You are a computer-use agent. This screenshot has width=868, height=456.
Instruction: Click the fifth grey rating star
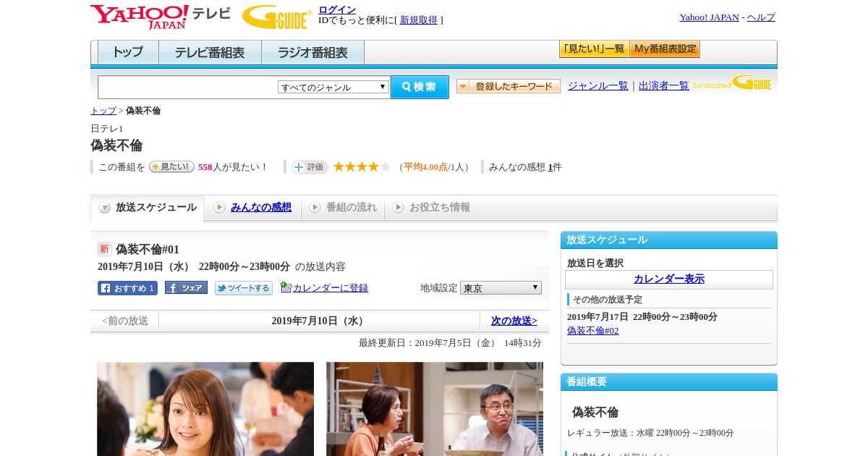(386, 166)
